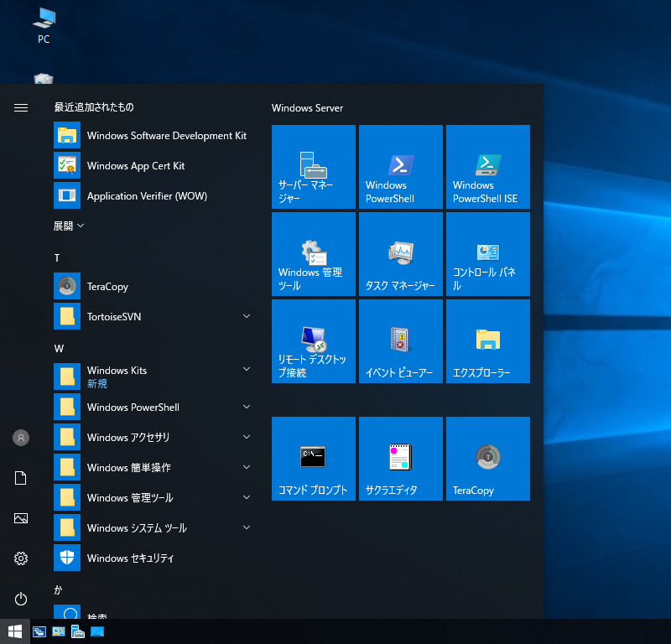Image resolution: width=671 pixels, height=644 pixels.
Task: Expand the Windows システム ツール folder
Action: (x=153, y=527)
